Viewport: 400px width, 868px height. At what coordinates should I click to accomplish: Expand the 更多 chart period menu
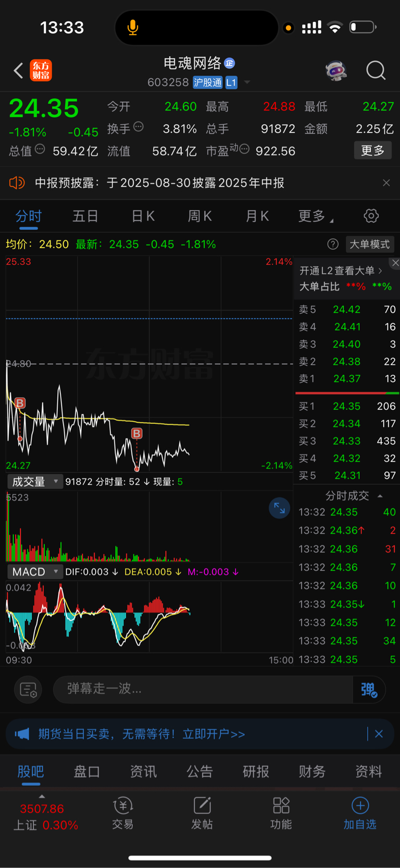[x=315, y=216]
